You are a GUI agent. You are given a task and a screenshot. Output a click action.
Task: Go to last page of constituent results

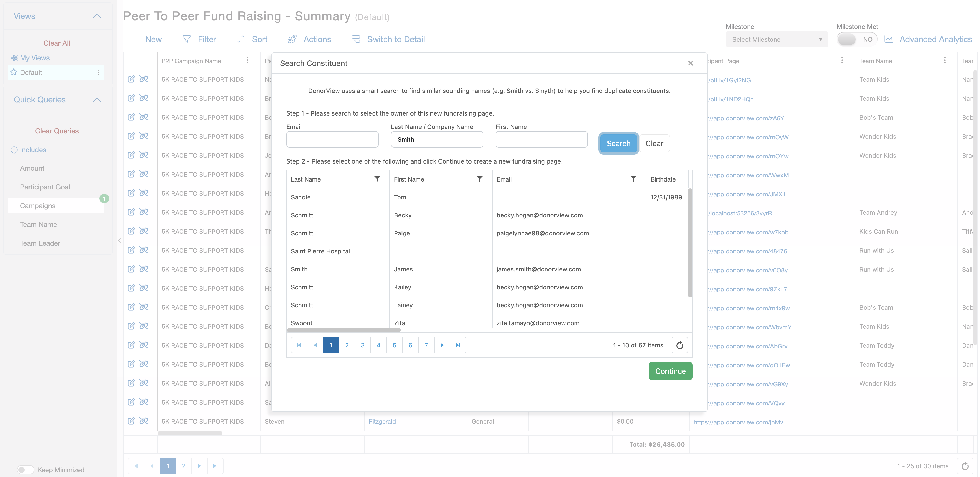[458, 345]
